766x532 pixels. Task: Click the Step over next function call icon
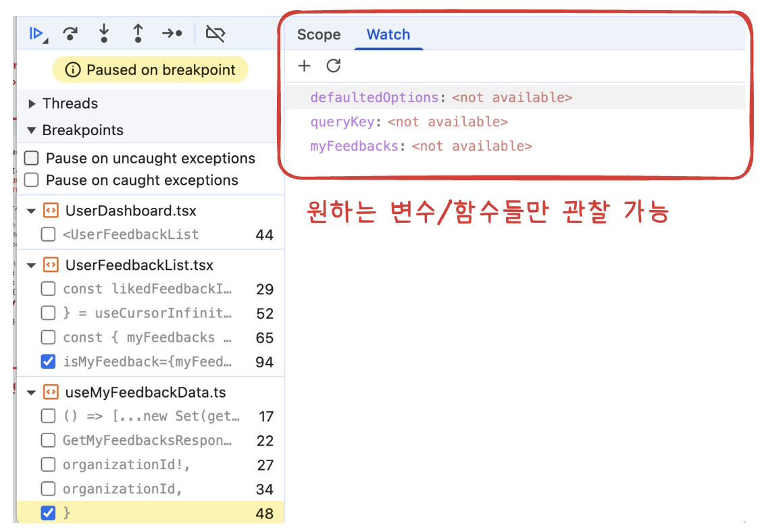pos(70,34)
